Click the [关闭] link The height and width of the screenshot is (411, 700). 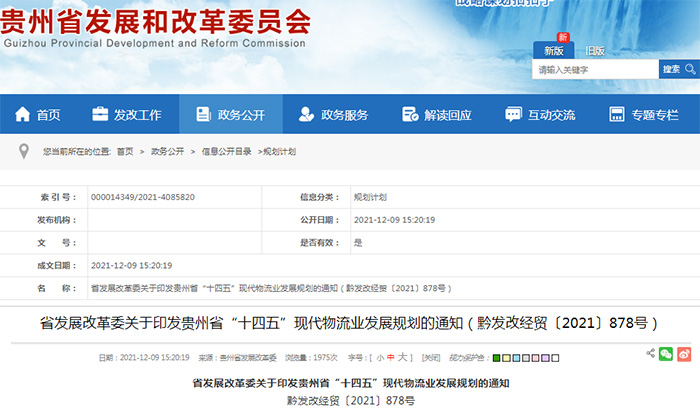(431, 357)
